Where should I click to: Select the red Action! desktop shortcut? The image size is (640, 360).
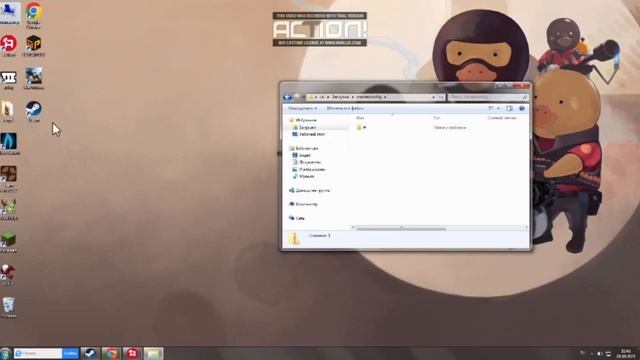[x=9, y=46]
